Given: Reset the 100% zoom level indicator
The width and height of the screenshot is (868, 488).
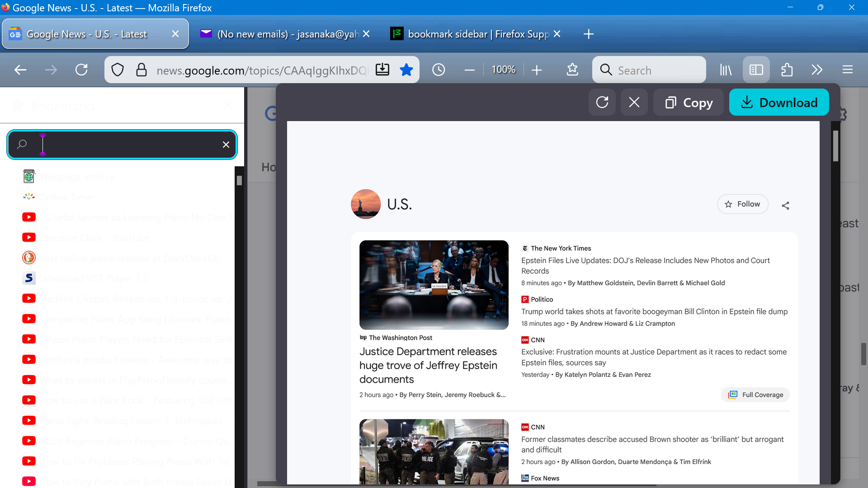Looking at the screenshot, I should click(x=503, y=70).
